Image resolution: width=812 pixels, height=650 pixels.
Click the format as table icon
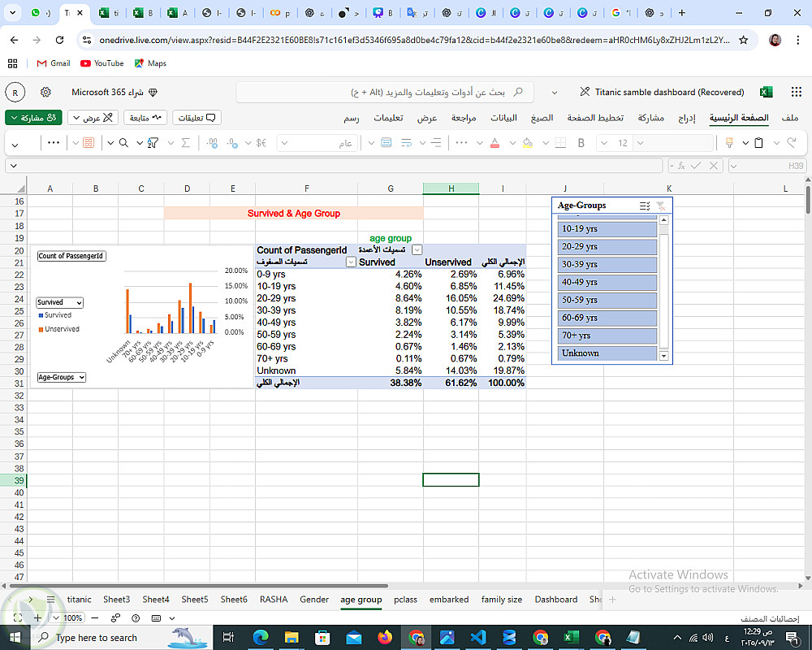[89, 143]
